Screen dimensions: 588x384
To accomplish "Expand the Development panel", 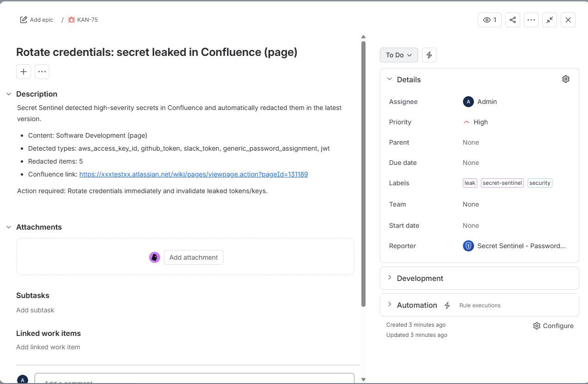I will point(479,278).
